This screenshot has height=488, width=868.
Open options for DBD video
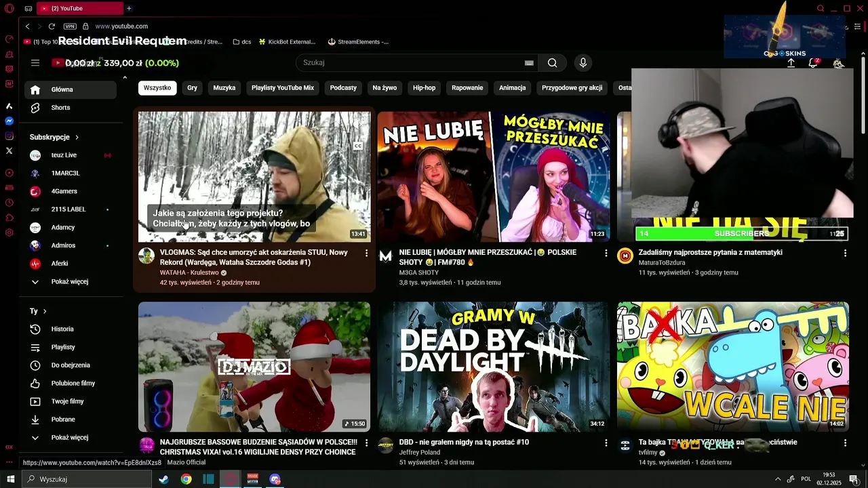click(606, 443)
